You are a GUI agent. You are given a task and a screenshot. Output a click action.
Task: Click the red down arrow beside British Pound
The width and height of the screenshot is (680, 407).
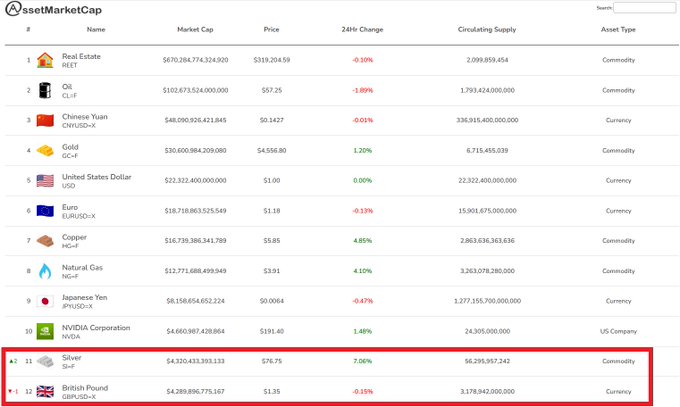pos(10,391)
